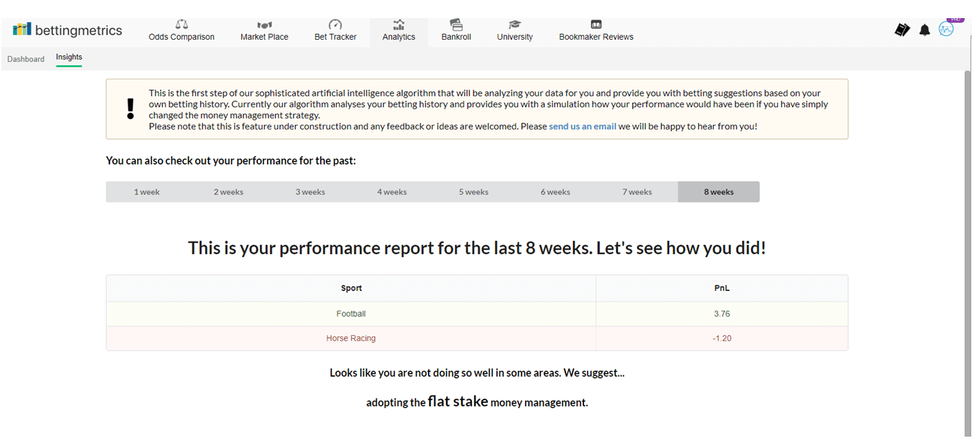Open the user profile avatar

click(x=946, y=29)
